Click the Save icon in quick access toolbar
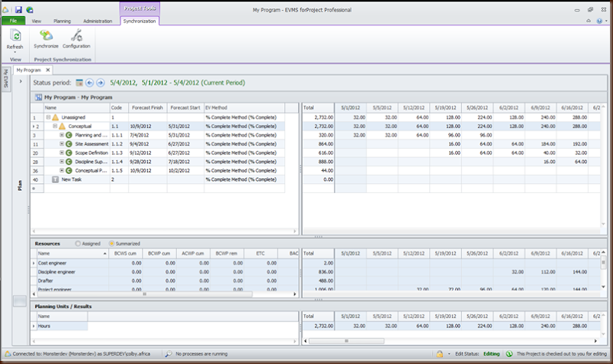Screen dimensions: 613x364 (18, 9)
